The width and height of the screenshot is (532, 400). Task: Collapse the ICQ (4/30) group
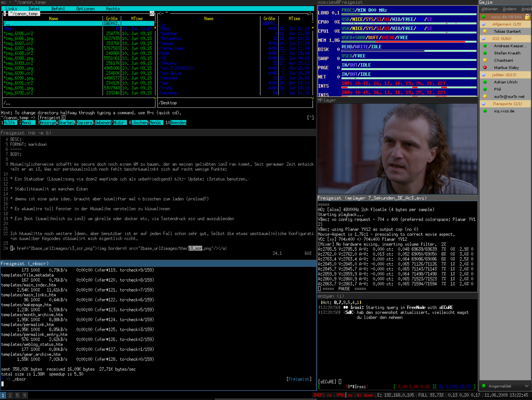click(x=484, y=38)
